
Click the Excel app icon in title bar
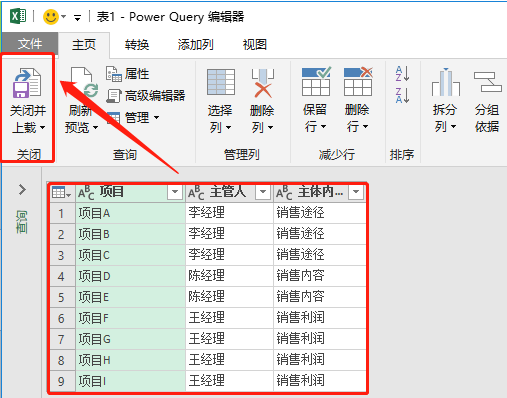point(18,16)
